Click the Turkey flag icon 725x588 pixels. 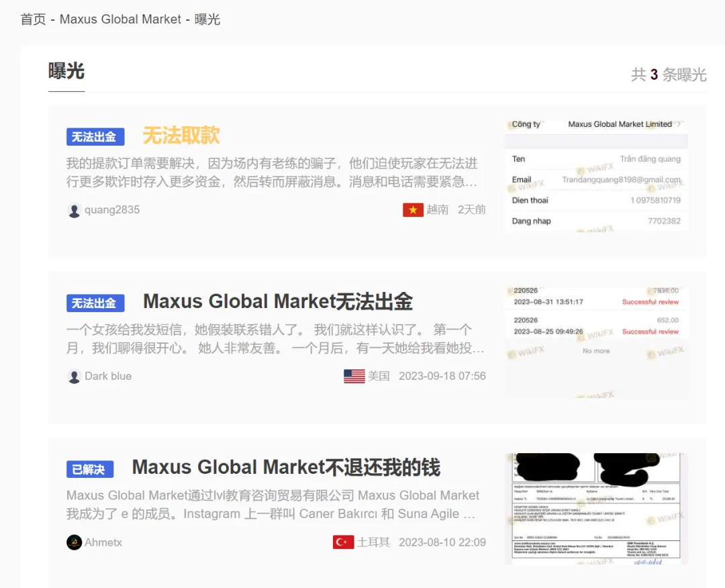coord(343,542)
